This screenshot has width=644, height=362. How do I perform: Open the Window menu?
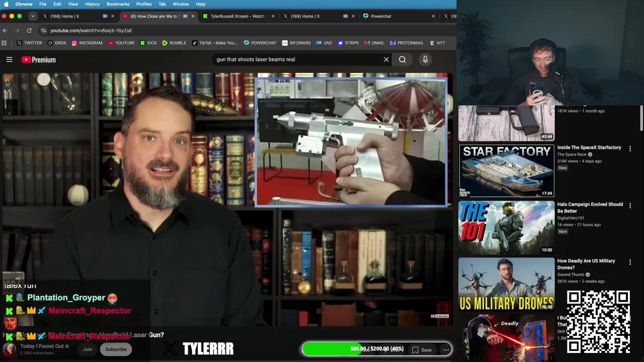(x=181, y=4)
